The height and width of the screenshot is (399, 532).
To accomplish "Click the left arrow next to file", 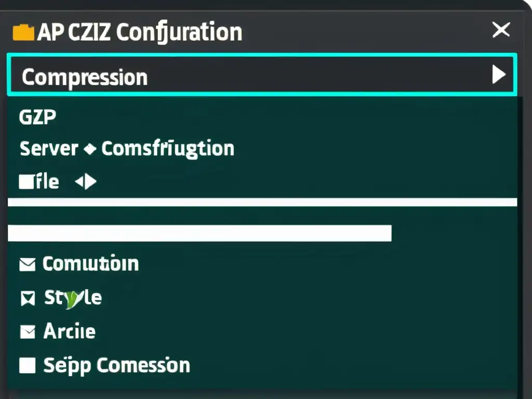I will pos(80,182).
